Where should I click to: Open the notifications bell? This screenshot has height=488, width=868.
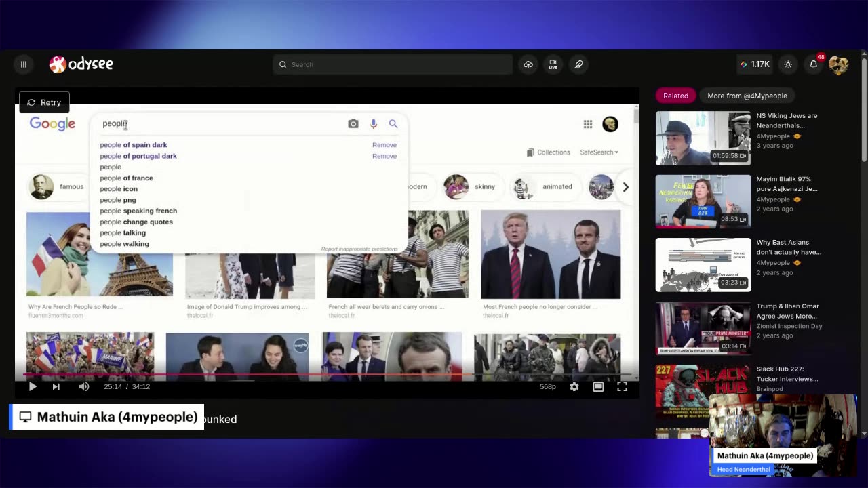814,64
